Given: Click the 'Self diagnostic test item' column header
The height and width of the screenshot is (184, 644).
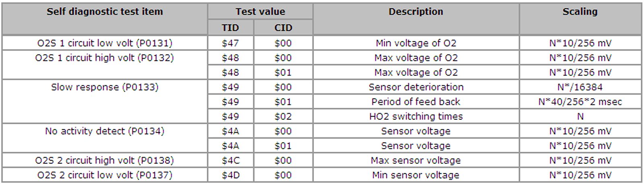Looking at the screenshot, I should 105,12.
